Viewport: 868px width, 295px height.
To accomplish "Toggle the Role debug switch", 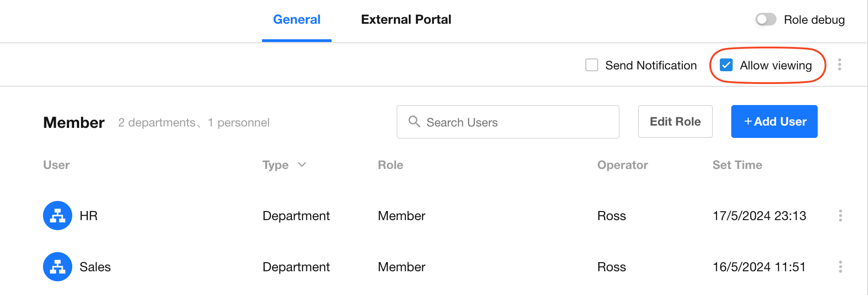I will tap(766, 20).
